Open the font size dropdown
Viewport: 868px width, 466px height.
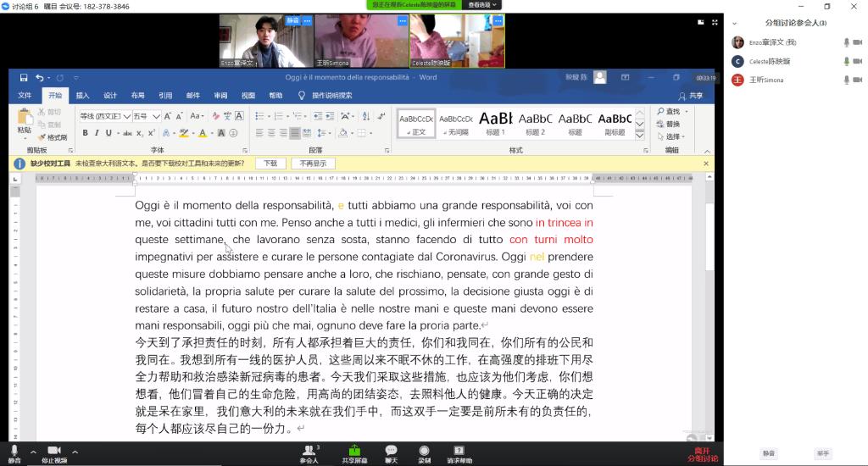(156, 116)
